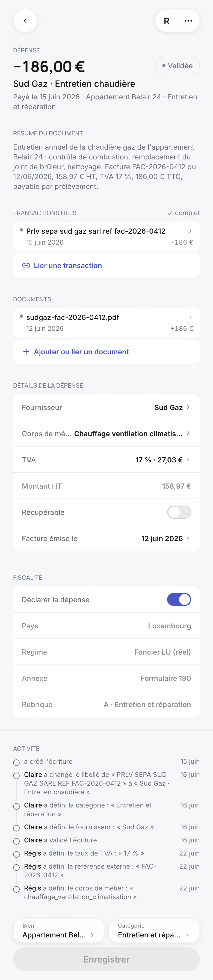The width and height of the screenshot is (213, 980).
Task: Disable the Déclarer la dépense toggle
Action: coord(179,599)
